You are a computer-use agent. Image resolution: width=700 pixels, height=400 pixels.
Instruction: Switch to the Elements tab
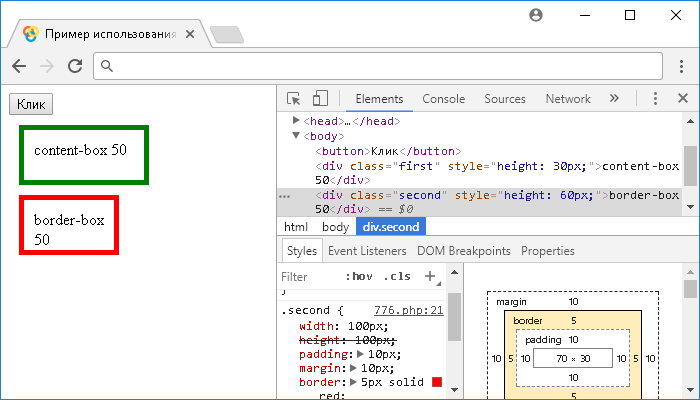coord(379,99)
